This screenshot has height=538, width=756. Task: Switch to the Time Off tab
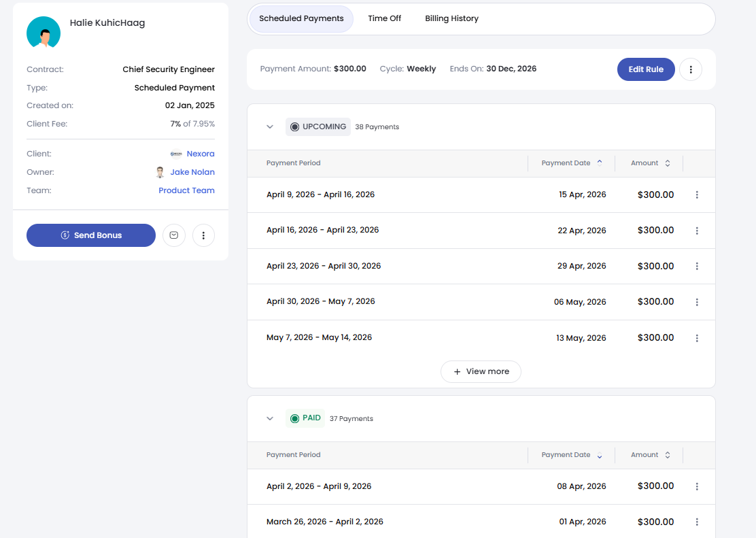pyautogui.click(x=385, y=19)
